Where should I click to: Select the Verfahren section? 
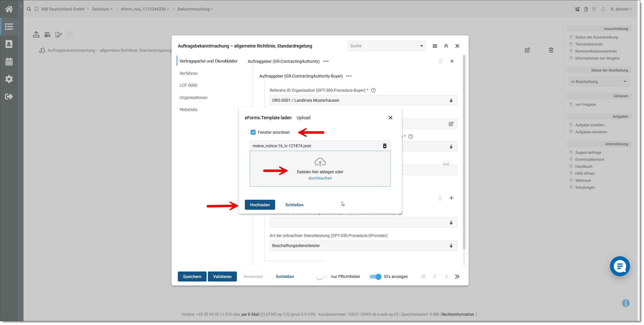(x=189, y=73)
